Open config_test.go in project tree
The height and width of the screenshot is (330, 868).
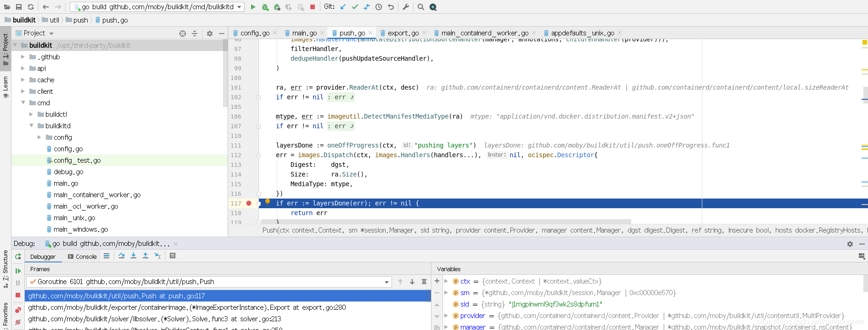(77, 160)
